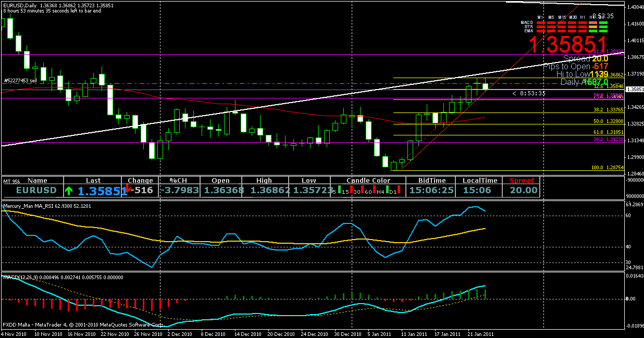Click the green up arrow beside EURUSD

point(69,191)
